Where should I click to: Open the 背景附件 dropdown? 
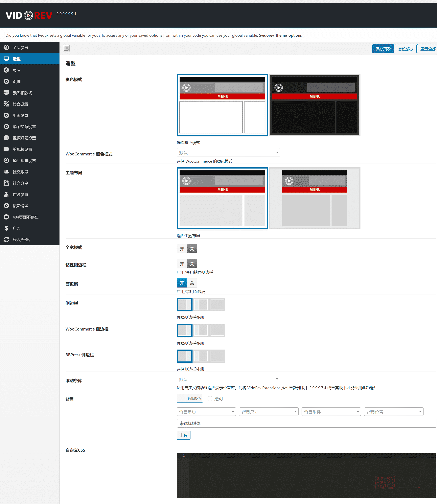[331, 412]
